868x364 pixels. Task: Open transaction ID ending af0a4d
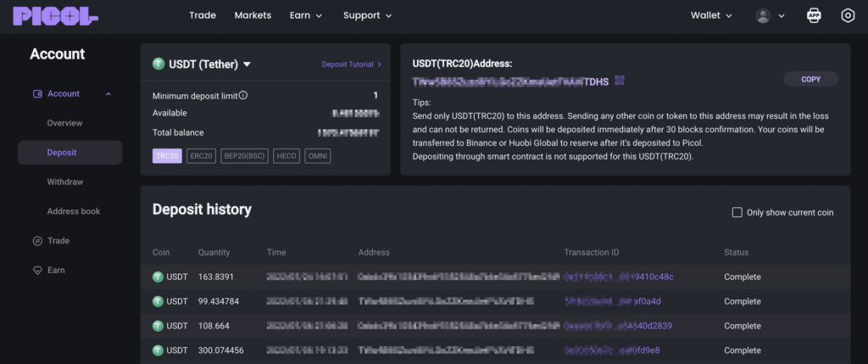(613, 301)
